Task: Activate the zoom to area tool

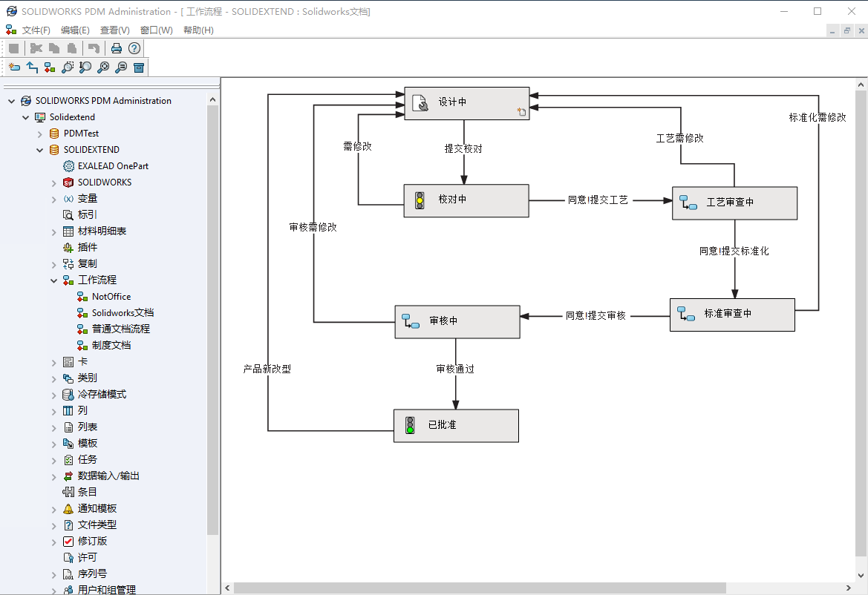Action: pyautogui.click(x=67, y=67)
